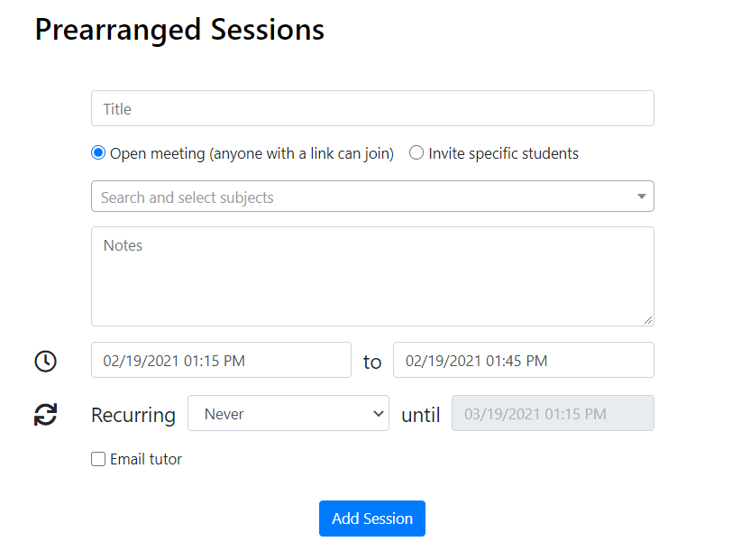Click the Prearranged Sessions heading
Image resolution: width=741 pixels, height=560 pixels.
pos(179,29)
